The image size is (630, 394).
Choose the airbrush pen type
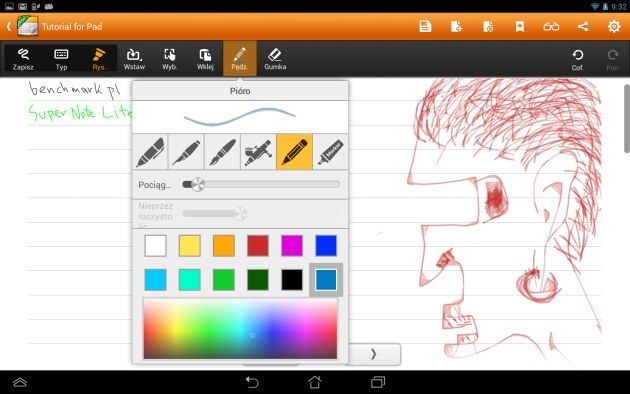tap(258, 152)
